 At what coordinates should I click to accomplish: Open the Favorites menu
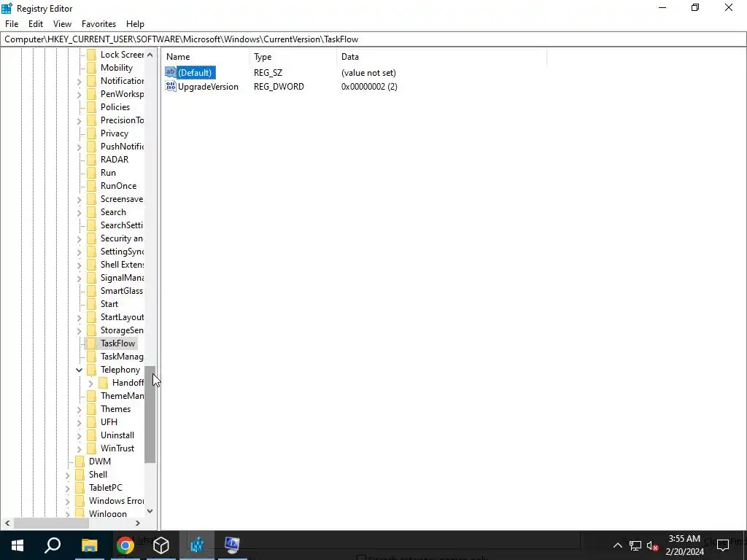click(x=98, y=24)
